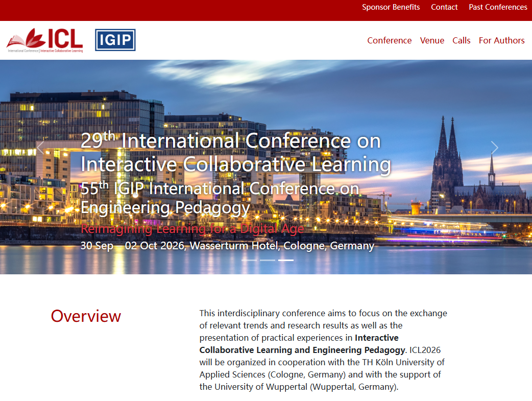Screen dimensions: 532x401
Task: Click the red Reimagining Learning tagline
Action: [x=192, y=228]
